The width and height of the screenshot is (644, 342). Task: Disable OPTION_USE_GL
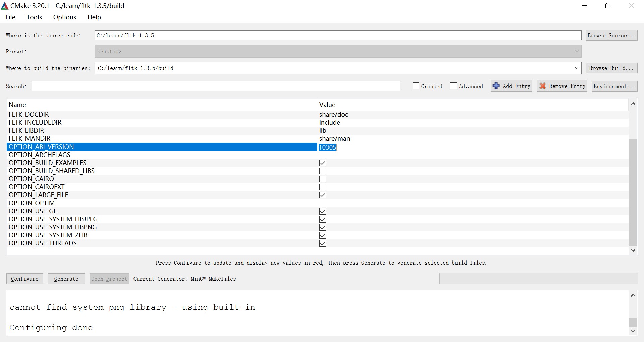tap(322, 211)
